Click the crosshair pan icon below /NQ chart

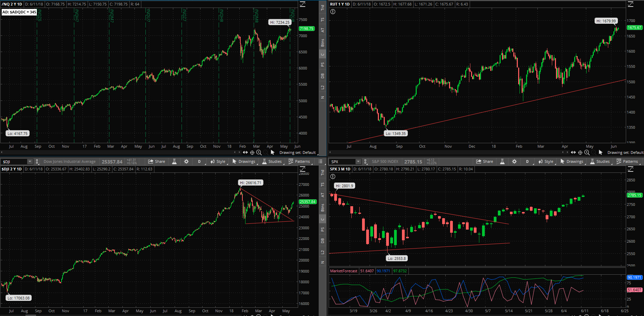pyautogui.click(x=252, y=152)
